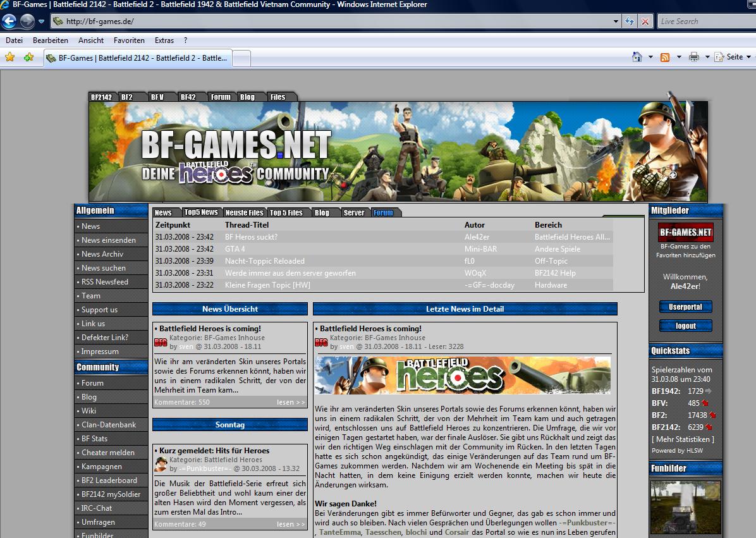Open the Seite page menu
The height and width of the screenshot is (538, 756).
733,57
